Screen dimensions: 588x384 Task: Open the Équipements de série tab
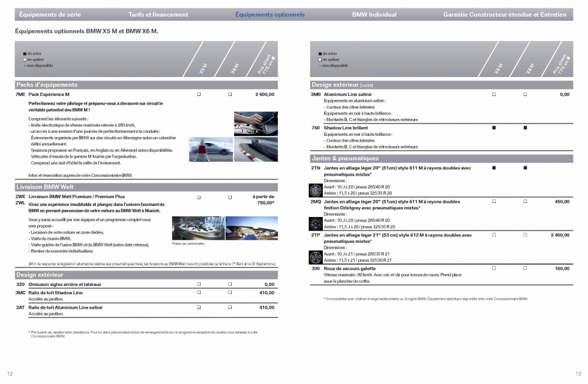point(50,15)
